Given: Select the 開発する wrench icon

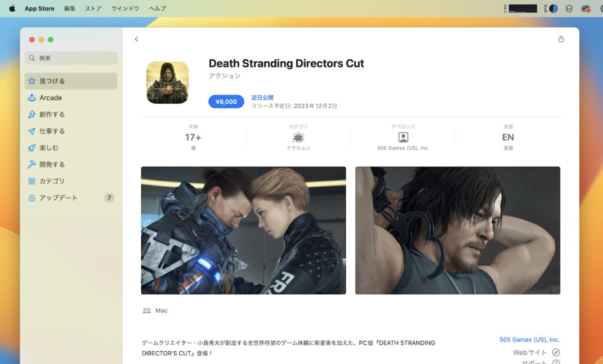Looking at the screenshot, I should (32, 164).
